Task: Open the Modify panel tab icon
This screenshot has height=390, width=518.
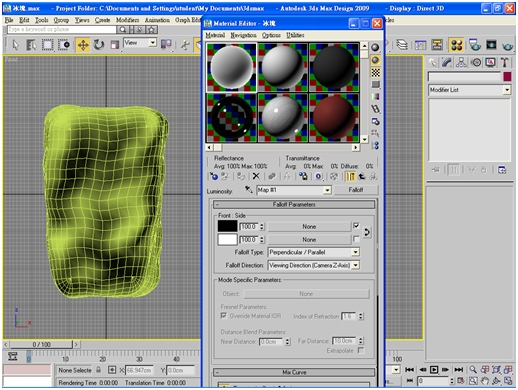Action: click(x=446, y=62)
